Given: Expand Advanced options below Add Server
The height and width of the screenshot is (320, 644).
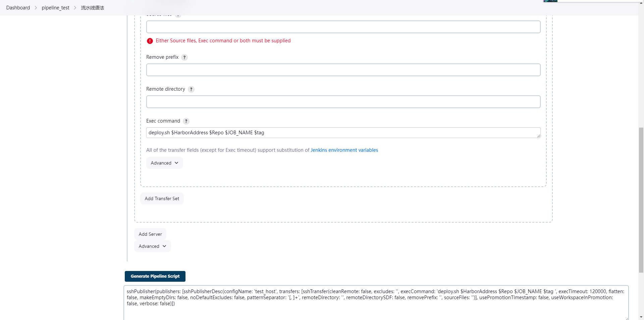Looking at the screenshot, I should coord(152,246).
